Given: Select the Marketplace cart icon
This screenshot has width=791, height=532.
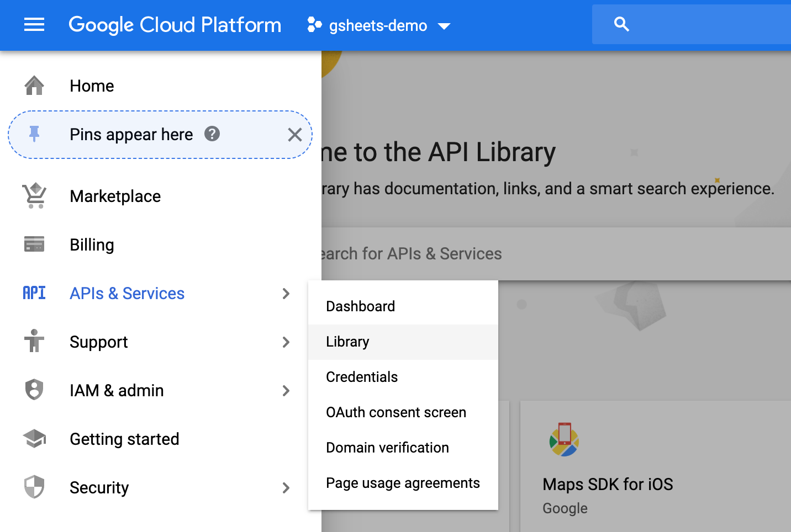Looking at the screenshot, I should tap(34, 195).
